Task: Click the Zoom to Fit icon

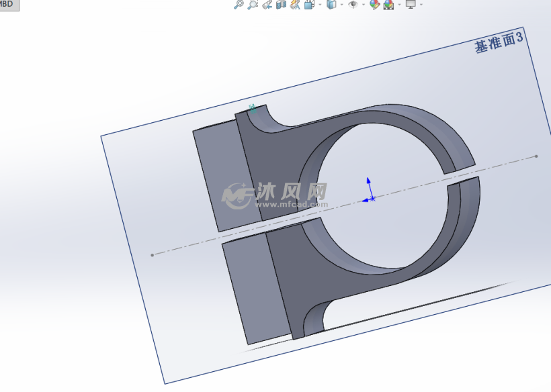Action: tap(239, 5)
